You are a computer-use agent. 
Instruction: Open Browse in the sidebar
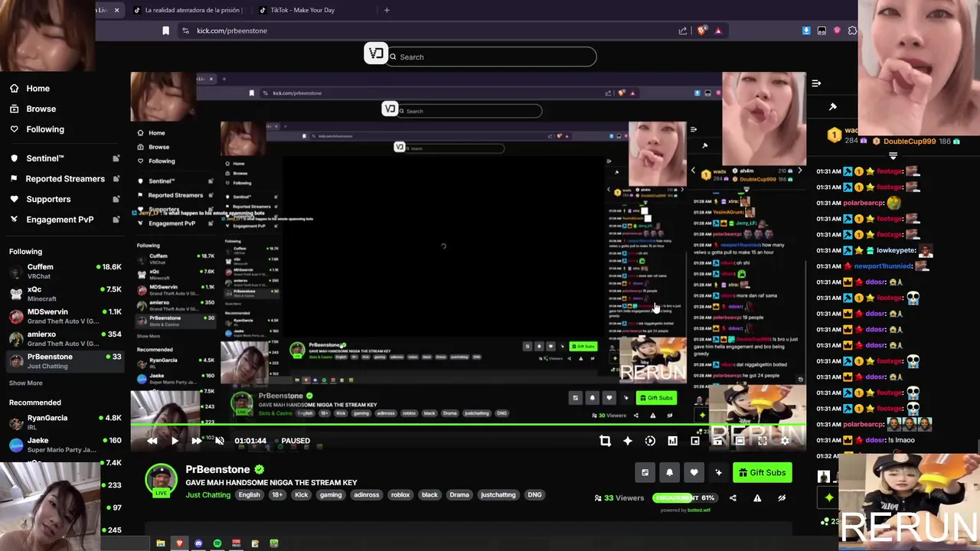(x=32, y=109)
